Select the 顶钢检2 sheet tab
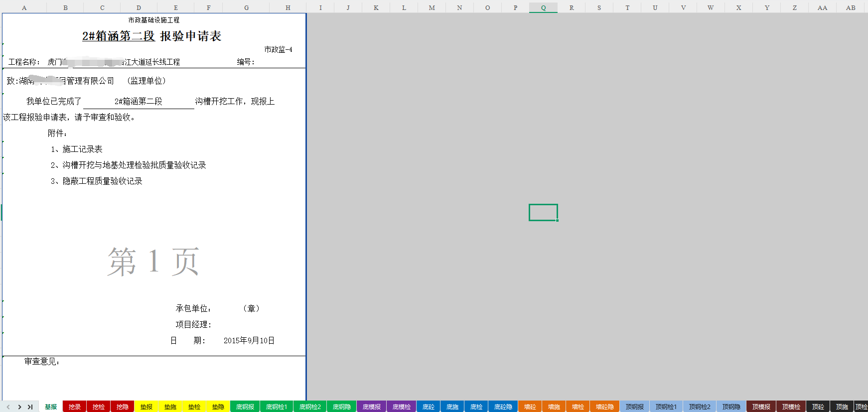The height and width of the screenshot is (412, 868). pyautogui.click(x=700, y=407)
